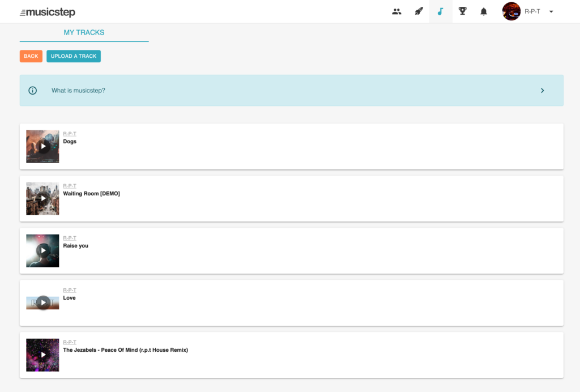The width and height of the screenshot is (580, 392).
Task: Play the Waiting Room [DEMO] track
Action: 43,199
